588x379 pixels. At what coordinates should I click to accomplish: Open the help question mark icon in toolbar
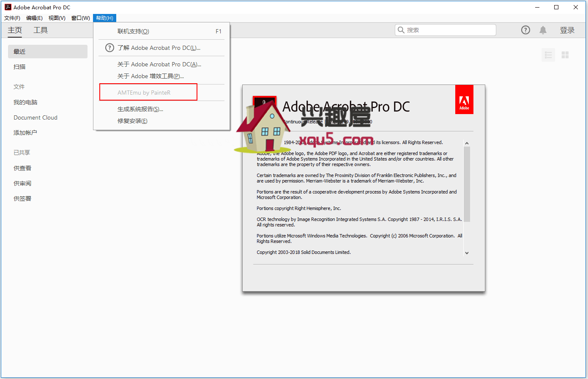525,30
